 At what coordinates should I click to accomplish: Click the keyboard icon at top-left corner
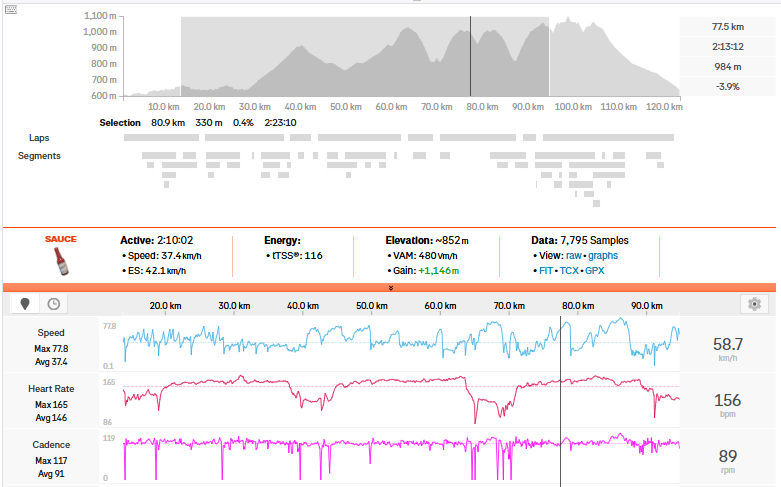(11, 9)
